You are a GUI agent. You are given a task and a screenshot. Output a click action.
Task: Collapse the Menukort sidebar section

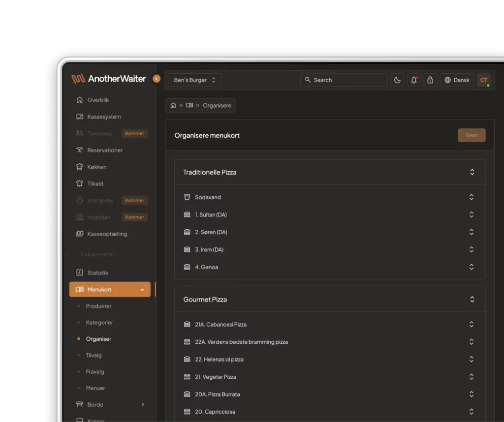coord(110,289)
